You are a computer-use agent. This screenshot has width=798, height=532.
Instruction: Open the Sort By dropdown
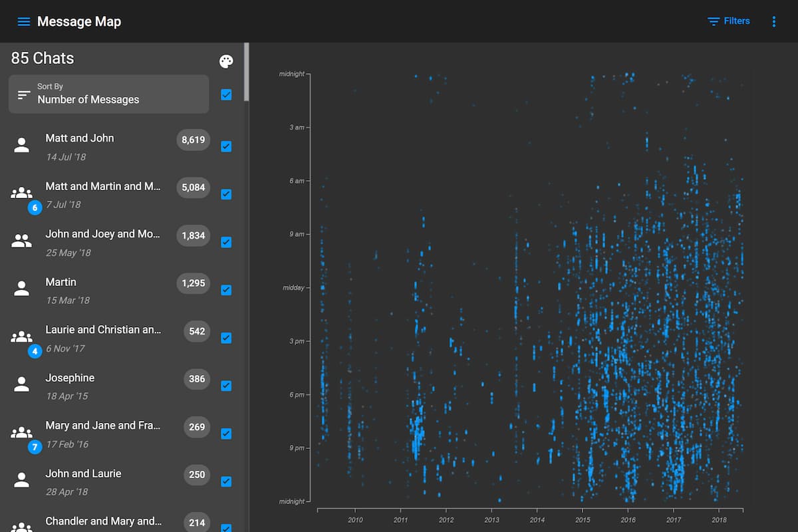(x=108, y=94)
